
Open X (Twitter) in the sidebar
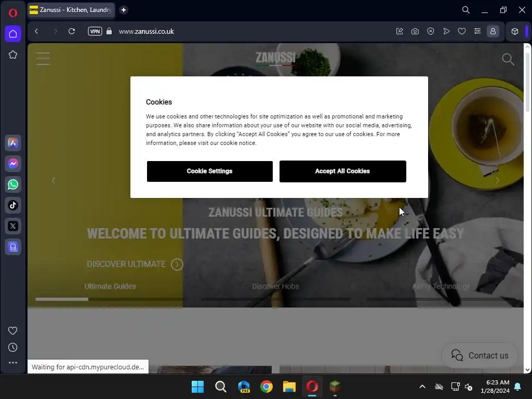(x=13, y=226)
